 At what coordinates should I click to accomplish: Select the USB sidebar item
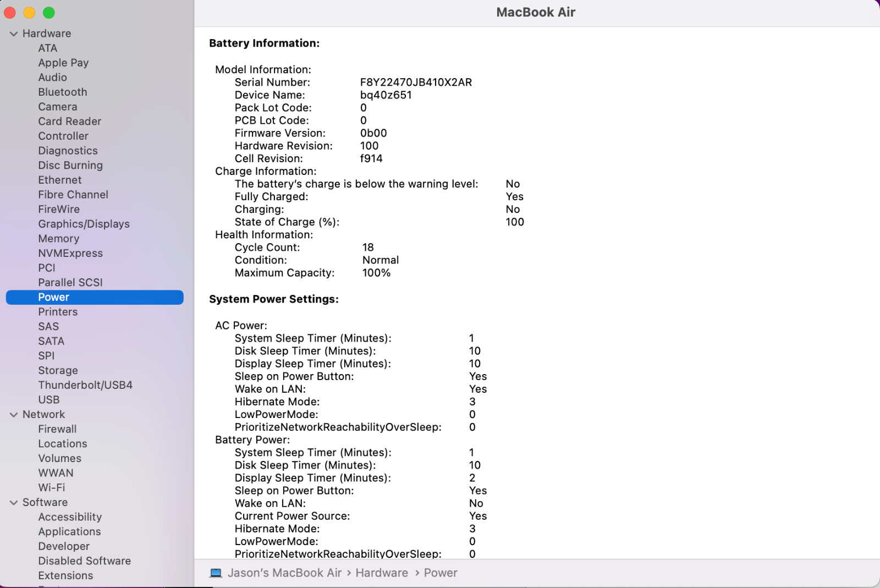point(48,400)
